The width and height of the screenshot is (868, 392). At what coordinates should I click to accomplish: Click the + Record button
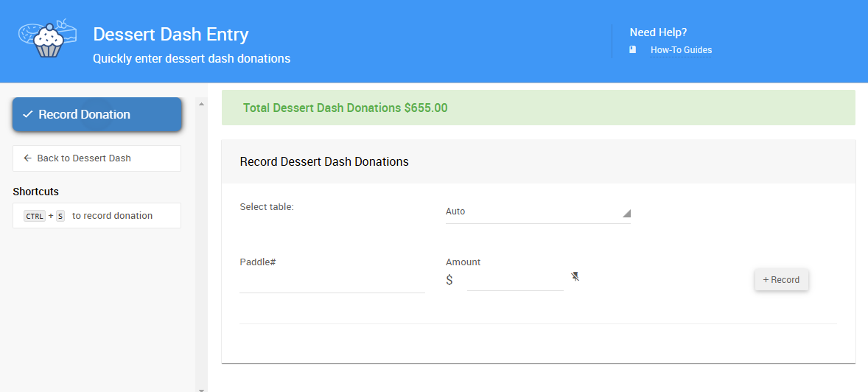tap(781, 280)
